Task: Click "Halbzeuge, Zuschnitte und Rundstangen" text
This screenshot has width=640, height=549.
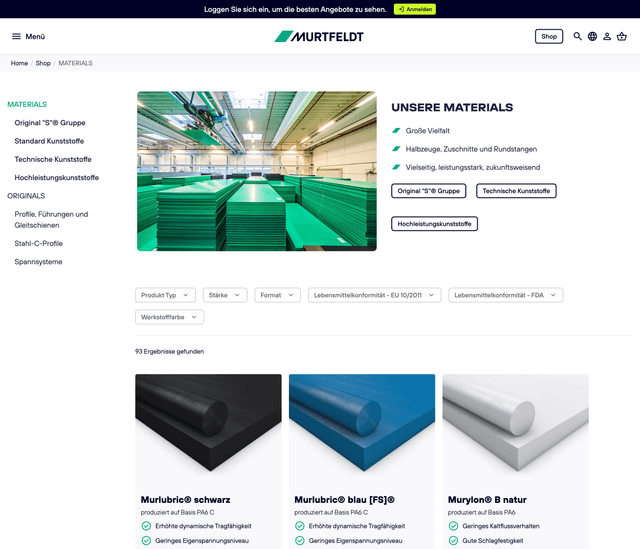Action: coord(471,149)
